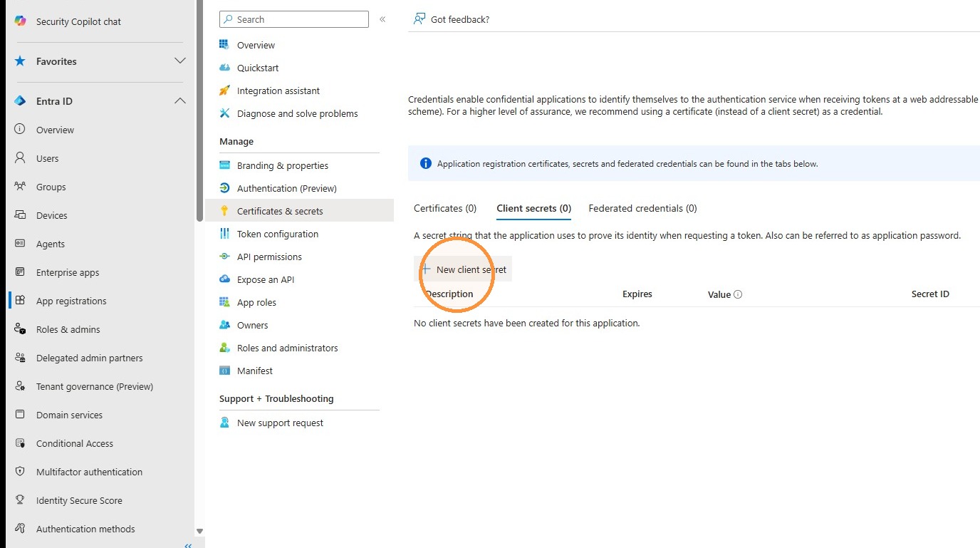Sort by the Expires column header
This screenshot has height=548, width=980.
pos(637,294)
